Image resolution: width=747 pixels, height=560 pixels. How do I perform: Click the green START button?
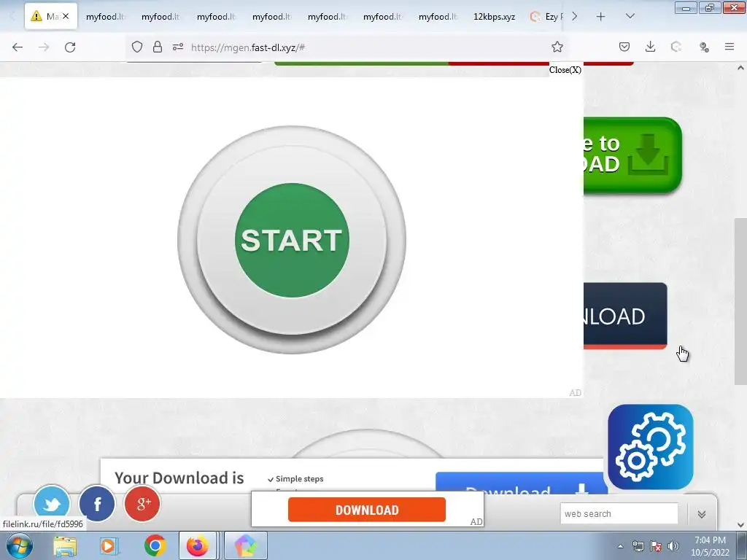tap(292, 240)
